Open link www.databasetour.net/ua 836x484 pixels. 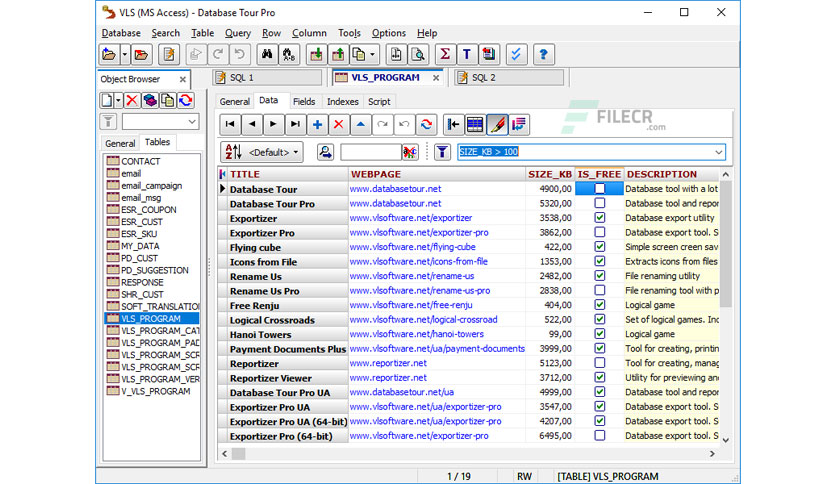click(401, 392)
